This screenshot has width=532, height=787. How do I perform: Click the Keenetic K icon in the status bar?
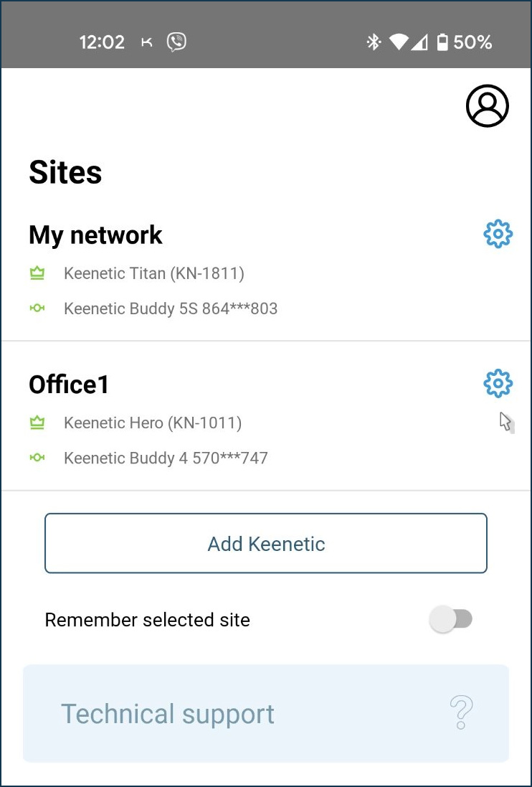click(146, 42)
